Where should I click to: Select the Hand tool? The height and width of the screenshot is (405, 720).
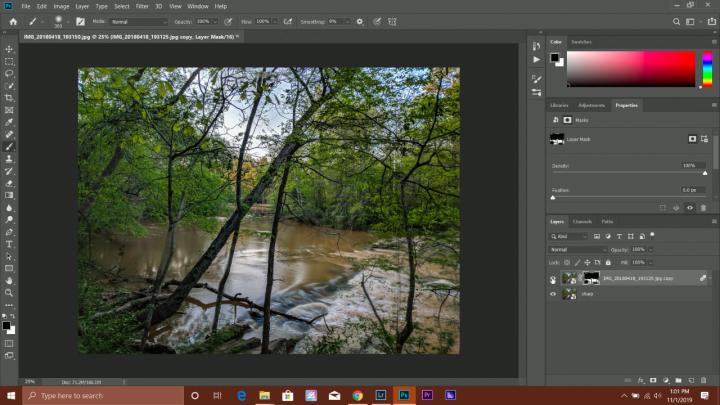pyautogui.click(x=9, y=281)
